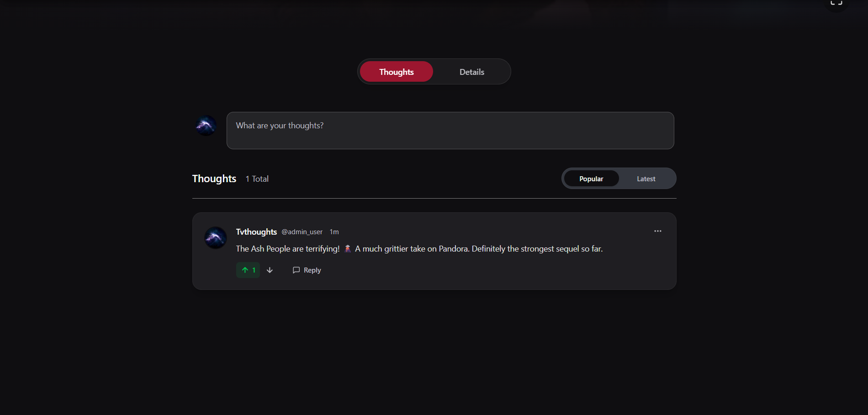Open @admin_user's profile link

(x=302, y=231)
